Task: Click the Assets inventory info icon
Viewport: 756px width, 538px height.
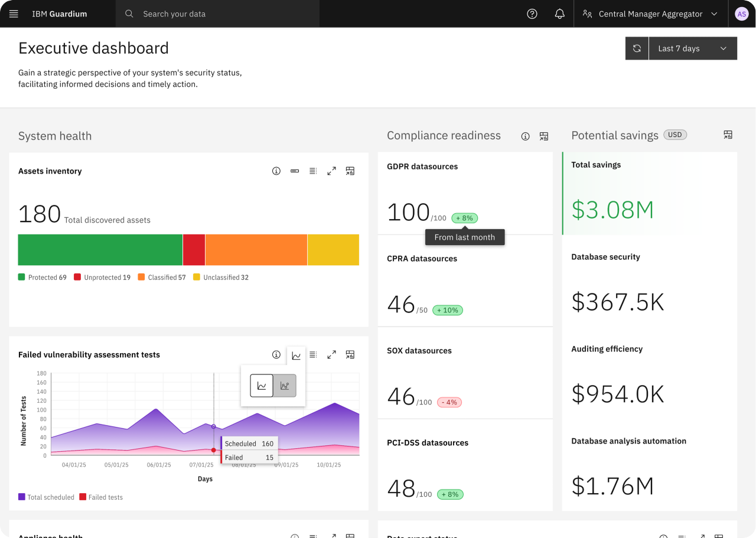Action: click(276, 171)
